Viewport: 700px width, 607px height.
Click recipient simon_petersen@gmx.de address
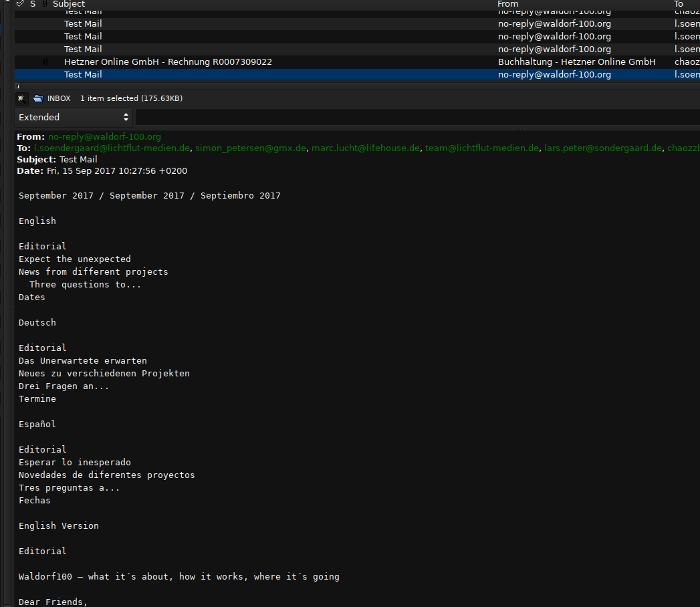click(x=251, y=148)
